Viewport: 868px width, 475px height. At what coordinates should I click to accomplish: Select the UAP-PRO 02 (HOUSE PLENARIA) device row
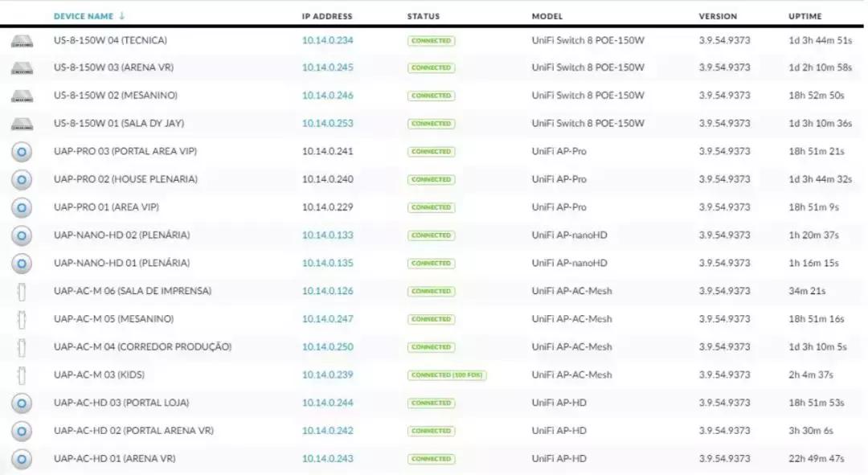point(125,179)
